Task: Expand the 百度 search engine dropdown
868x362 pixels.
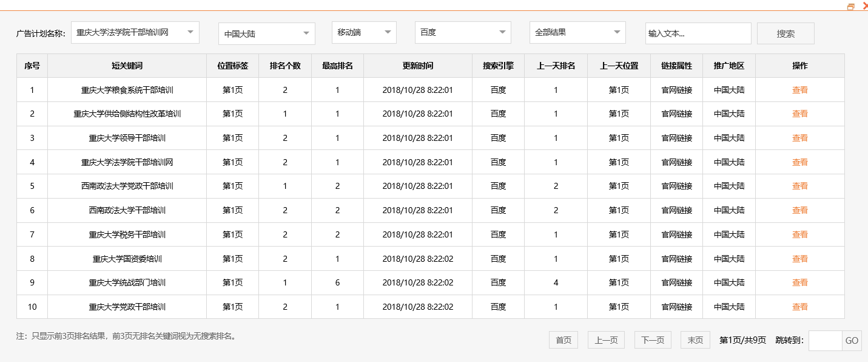Action: pyautogui.click(x=462, y=32)
